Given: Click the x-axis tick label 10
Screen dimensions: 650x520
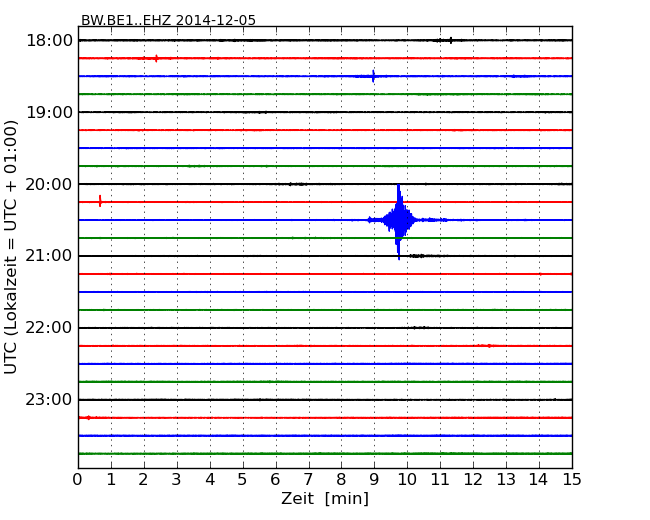Looking at the screenshot, I should point(407,480).
